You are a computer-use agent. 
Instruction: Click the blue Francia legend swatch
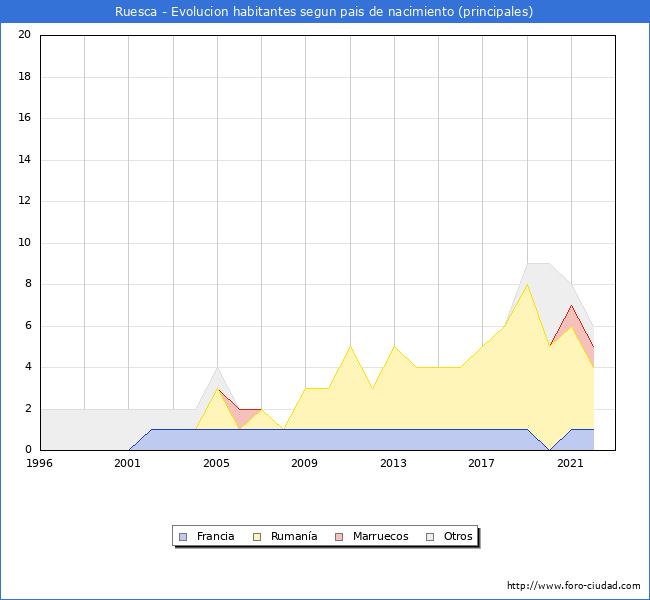point(183,537)
